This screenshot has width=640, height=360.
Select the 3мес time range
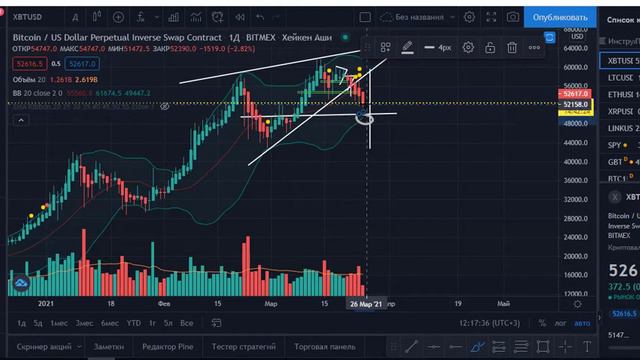84,323
